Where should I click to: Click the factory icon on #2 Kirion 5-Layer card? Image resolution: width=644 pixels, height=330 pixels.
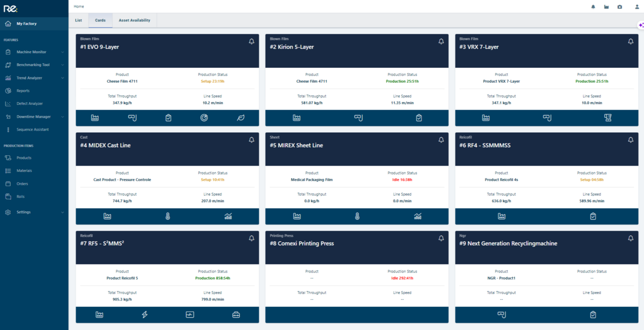(296, 118)
